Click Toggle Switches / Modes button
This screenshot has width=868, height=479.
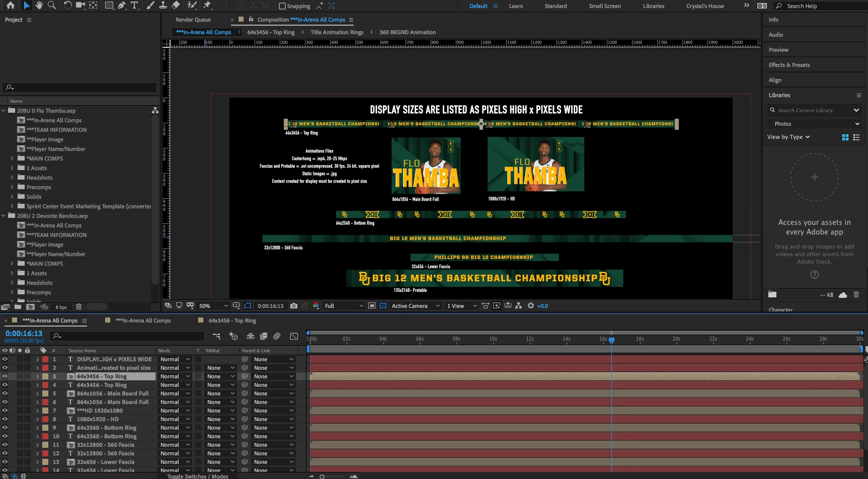(198, 476)
